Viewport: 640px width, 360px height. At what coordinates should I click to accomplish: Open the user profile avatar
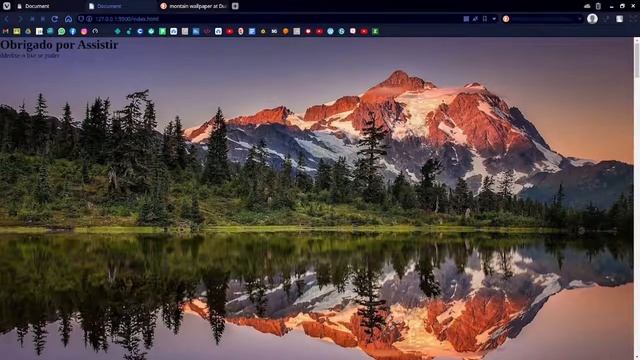coord(592,19)
